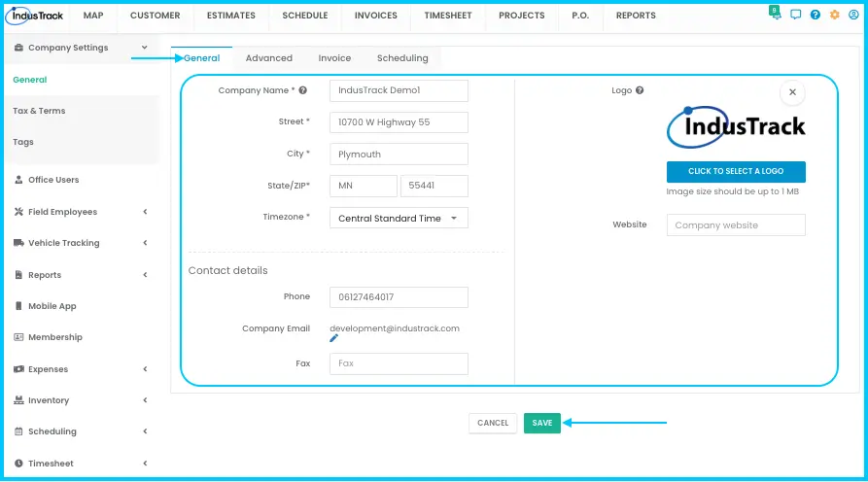
Task: Click the Fax input field
Action: (x=399, y=363)
